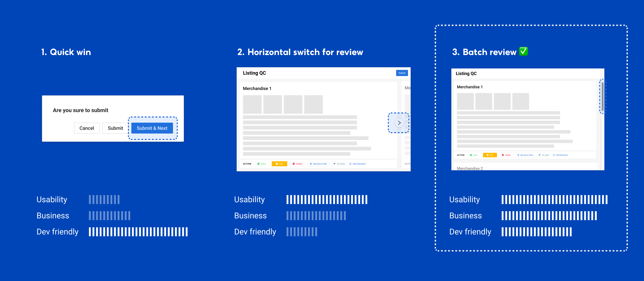This screenshot has height=281, width=644.
Task: Open the next merchandise chevron arrow
Action: pos(399,123)
